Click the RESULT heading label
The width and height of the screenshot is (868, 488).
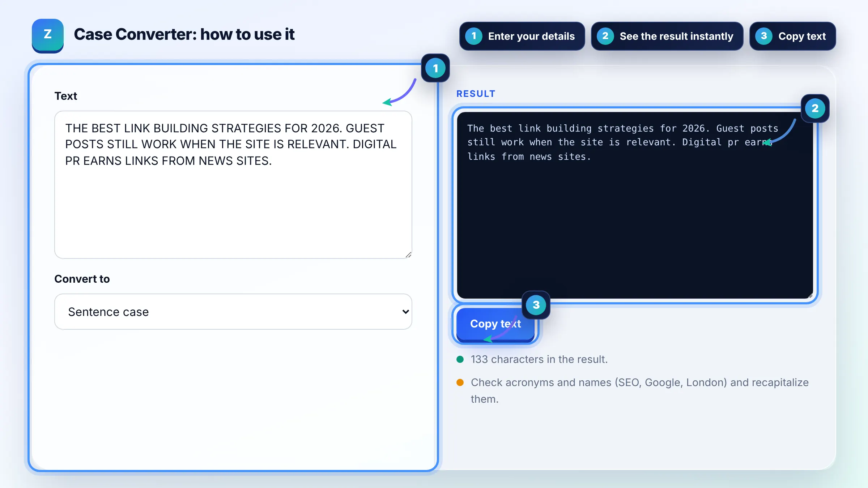click(x=476, y=94)
